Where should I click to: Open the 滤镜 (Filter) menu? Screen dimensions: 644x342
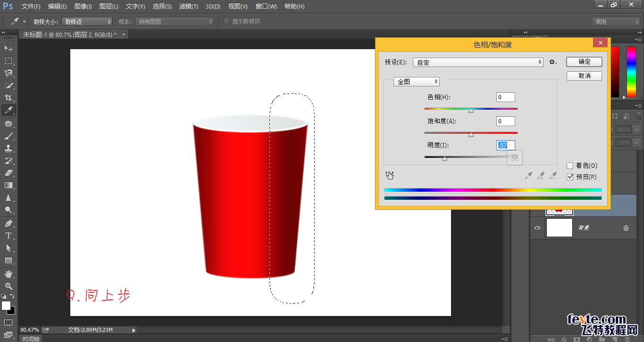189,7
